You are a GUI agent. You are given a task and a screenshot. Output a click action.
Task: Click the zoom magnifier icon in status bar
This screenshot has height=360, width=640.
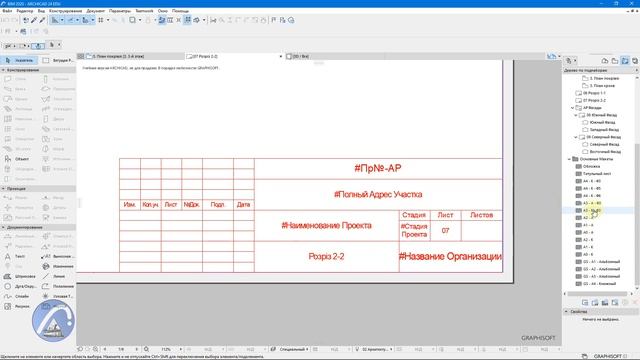pyautogui.click(x=146, y=349)
